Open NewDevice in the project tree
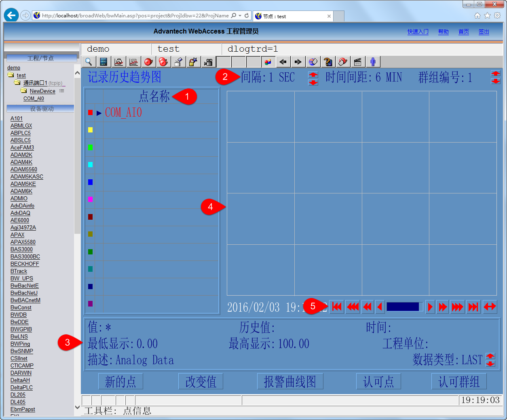Screen dimensions: 507x420 (42, 91)
